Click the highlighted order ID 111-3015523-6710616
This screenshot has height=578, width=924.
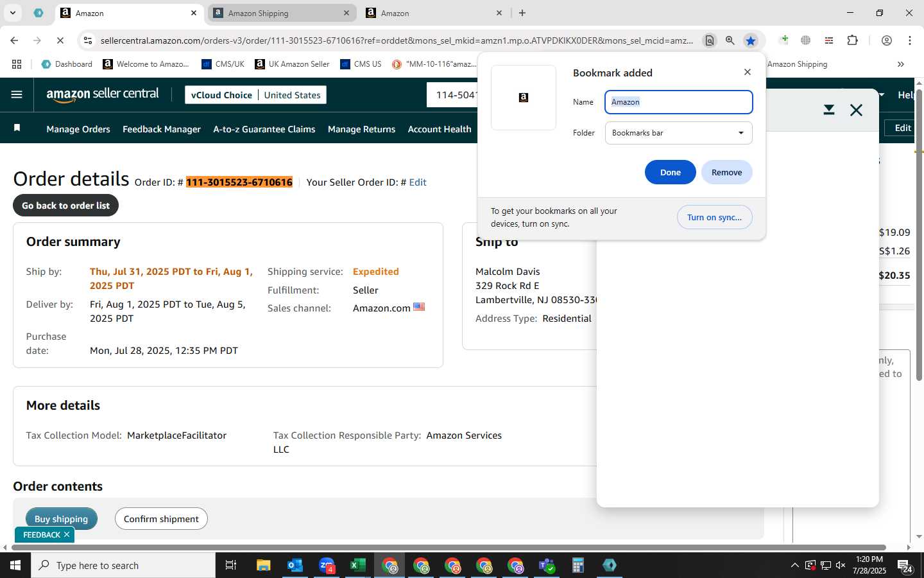click(x=239, y=182)
